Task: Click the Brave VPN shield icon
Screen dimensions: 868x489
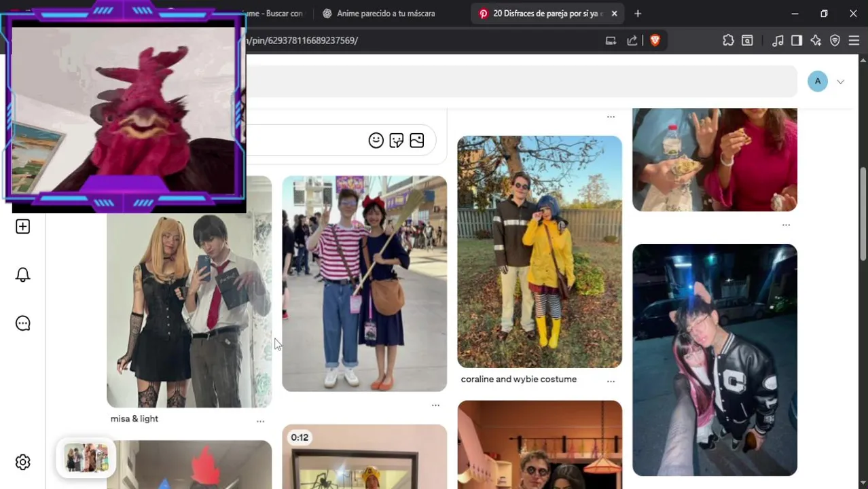Action: (835, 41)
